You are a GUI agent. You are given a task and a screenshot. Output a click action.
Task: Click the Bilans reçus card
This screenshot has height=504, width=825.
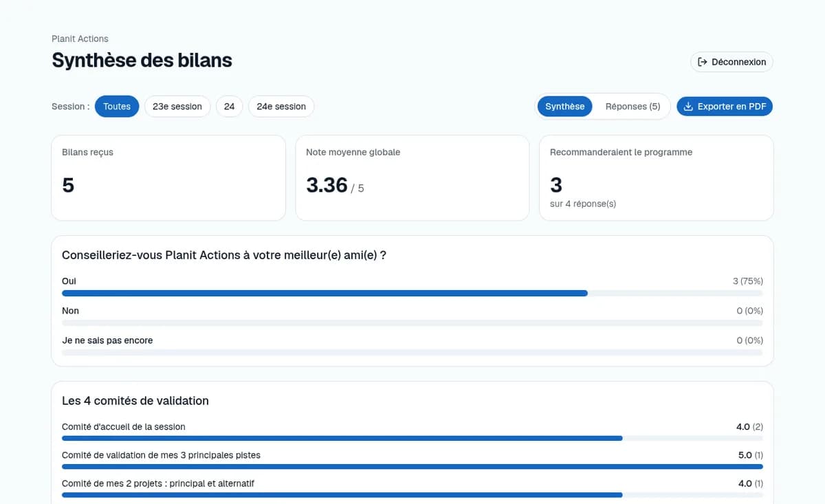click(x=168, y=178)
